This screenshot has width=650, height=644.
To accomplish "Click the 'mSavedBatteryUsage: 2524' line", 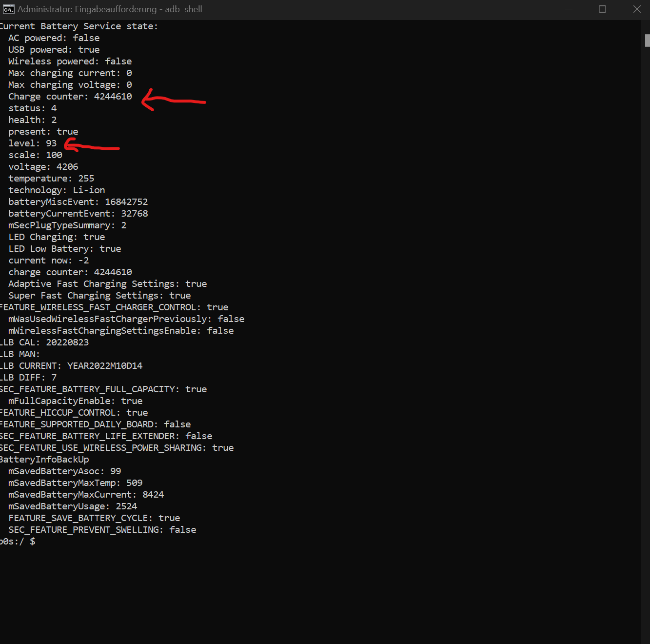I will tap(73, 506).
